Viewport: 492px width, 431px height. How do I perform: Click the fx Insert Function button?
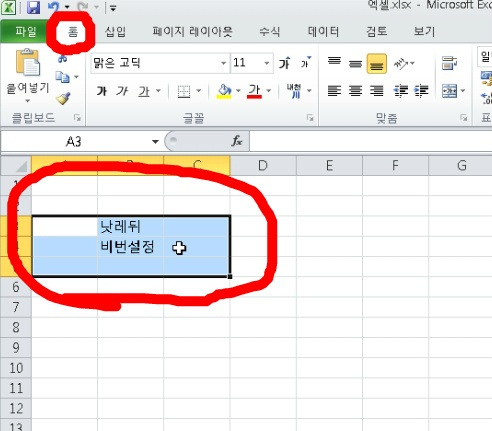237,141
